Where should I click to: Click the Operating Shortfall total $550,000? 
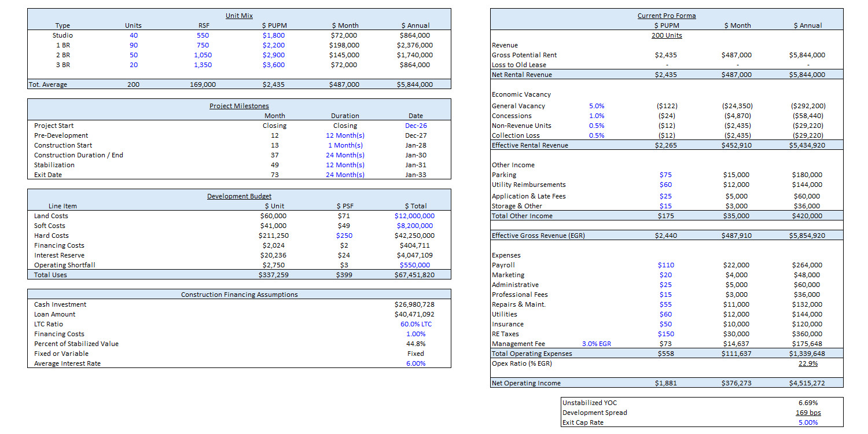414,265
